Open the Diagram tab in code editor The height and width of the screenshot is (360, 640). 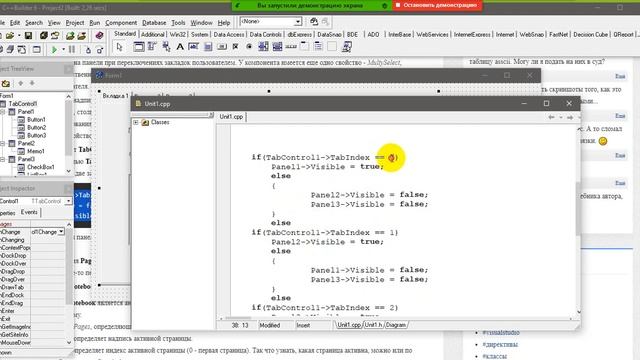396,325
